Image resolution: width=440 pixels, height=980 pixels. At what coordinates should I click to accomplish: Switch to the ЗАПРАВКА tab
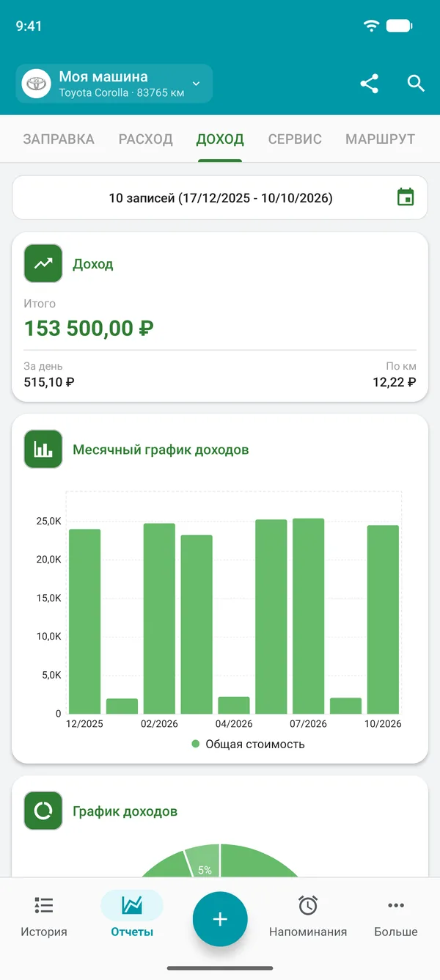pyautogui.click(x=59, y=139)
